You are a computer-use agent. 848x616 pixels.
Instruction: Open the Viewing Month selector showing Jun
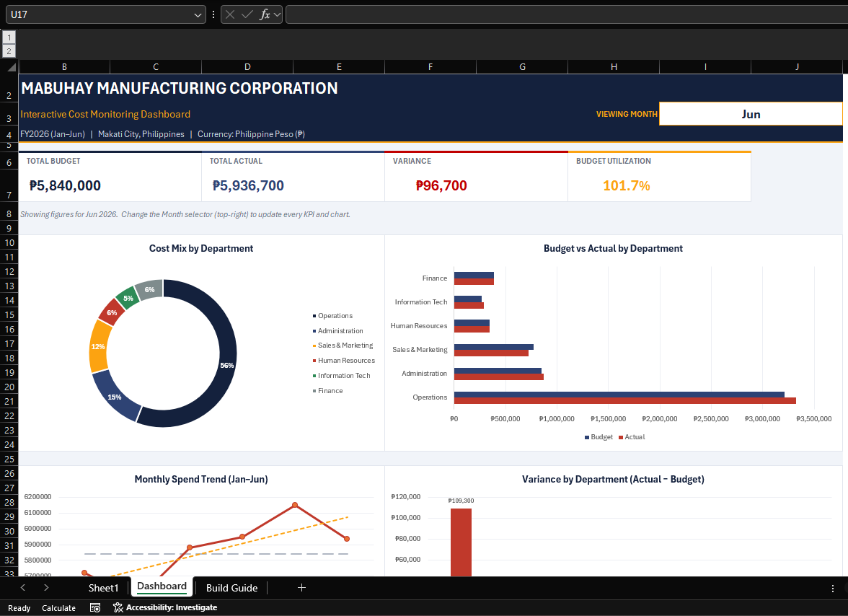tap(751, 114)
